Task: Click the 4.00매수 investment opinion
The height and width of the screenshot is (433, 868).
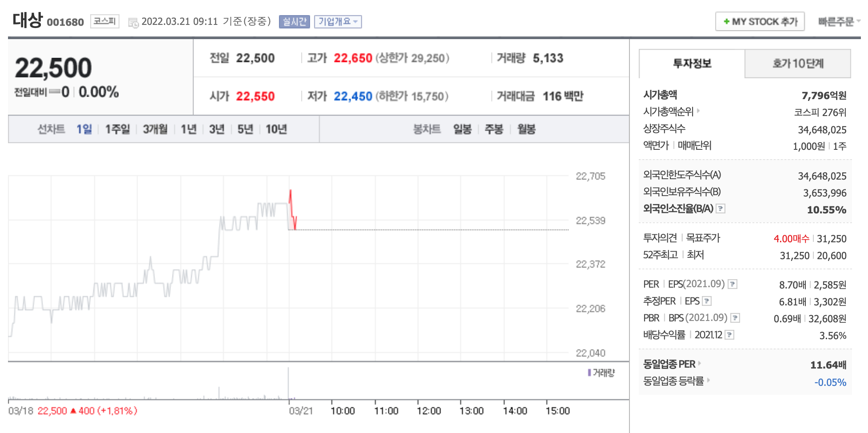Action: click(x=791, y=239)
